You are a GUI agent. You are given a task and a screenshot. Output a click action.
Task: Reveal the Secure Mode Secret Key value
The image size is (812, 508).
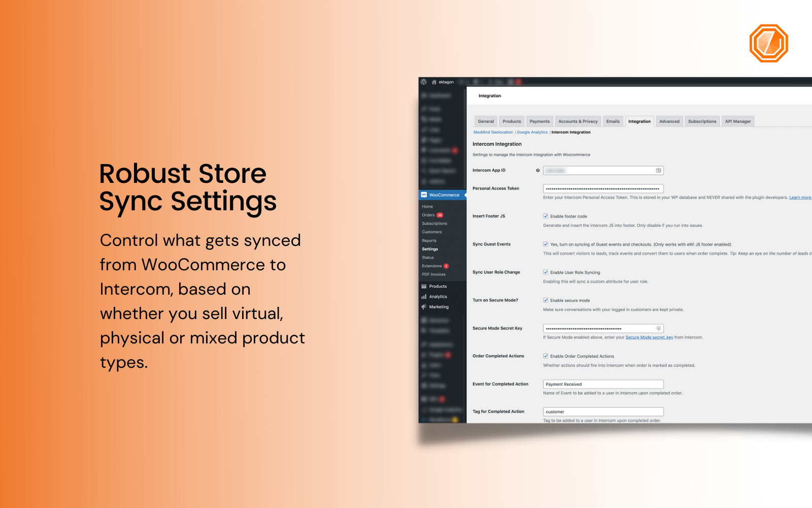click(x=658, y=328)
